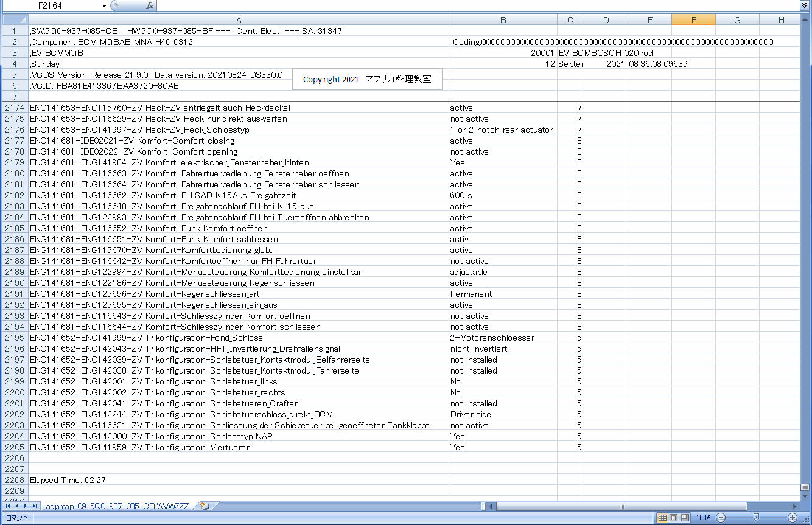Switch to Page Break Preview icon
The height and width of the screenshot is (525, 812).
pyautogui.click(x=685, y=518)
